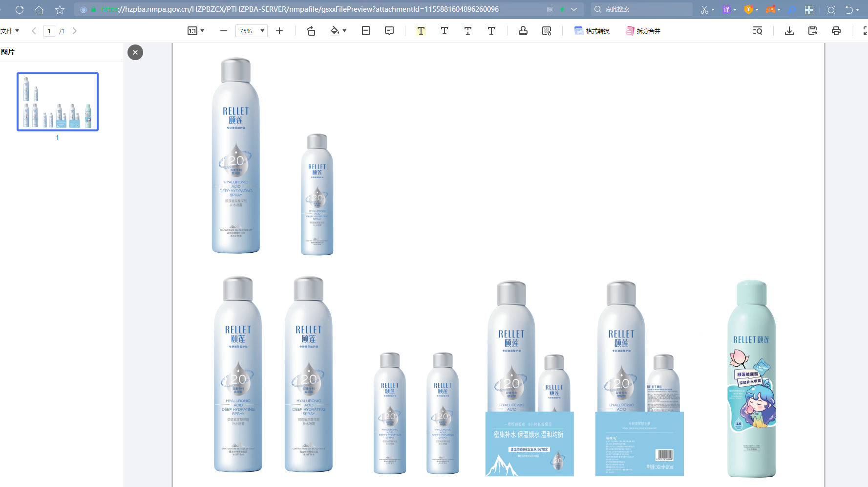The height and width of the screenshot is (487, 868).
Task: Download the PDF file
Action: [x=789, y=31]
